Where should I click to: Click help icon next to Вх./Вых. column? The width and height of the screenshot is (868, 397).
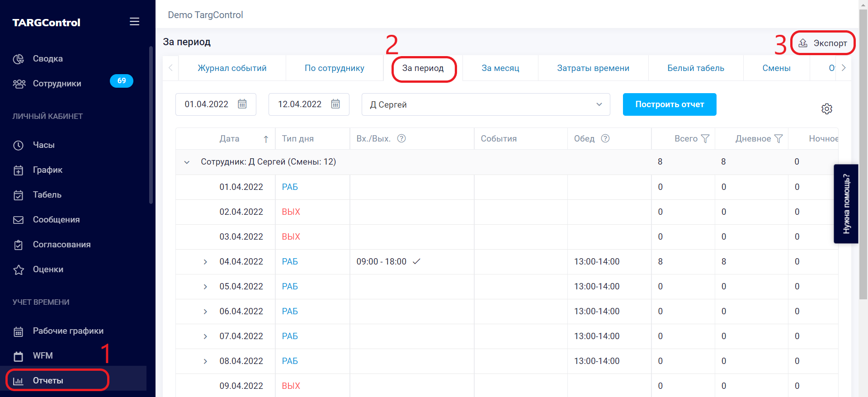[x=401, y=139]
